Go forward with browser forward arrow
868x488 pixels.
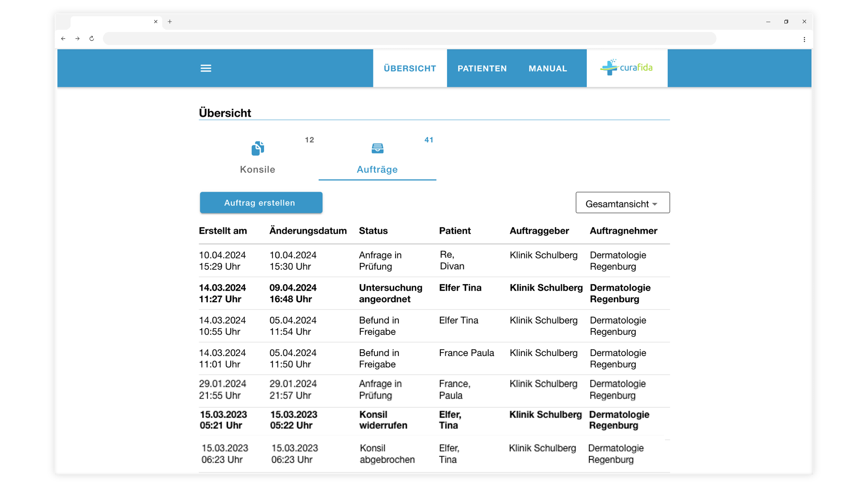[x=77, y=38]
